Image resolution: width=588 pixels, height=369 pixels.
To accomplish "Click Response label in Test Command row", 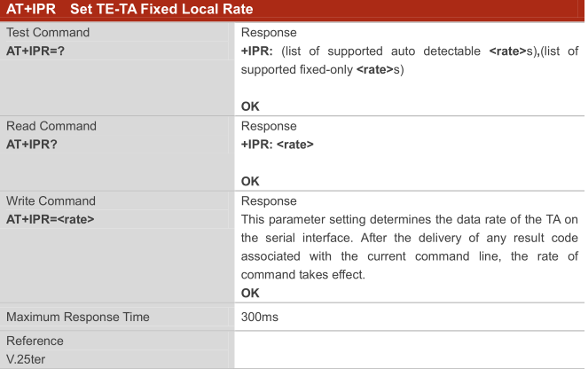I will tap(269, 33).
